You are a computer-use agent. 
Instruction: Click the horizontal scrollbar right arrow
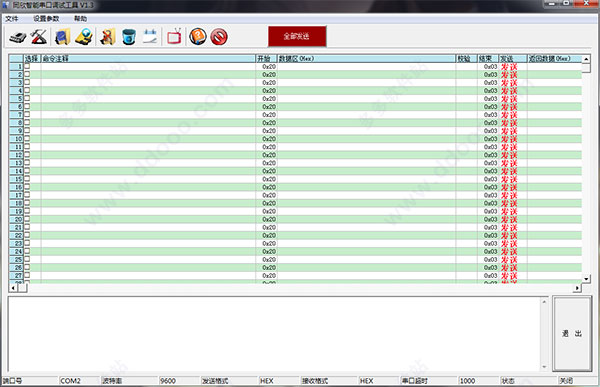coord(577,288)
